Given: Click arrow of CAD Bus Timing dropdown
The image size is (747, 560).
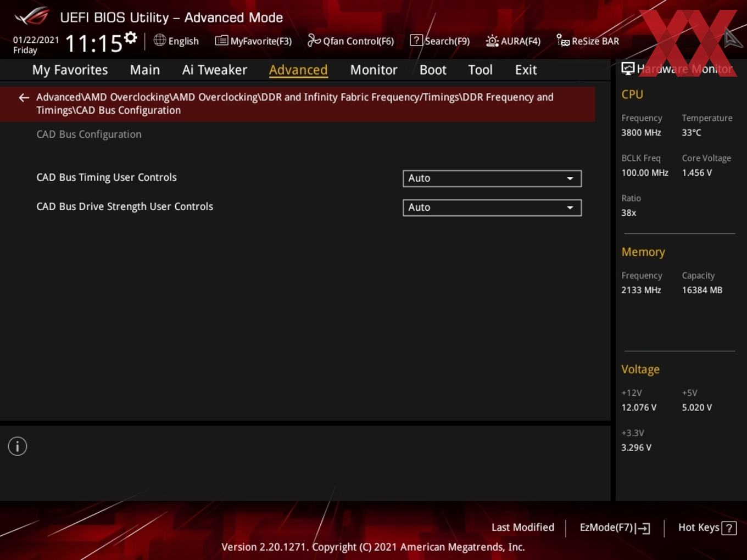Looking at the screenshot, I should [x=570, y=178].
